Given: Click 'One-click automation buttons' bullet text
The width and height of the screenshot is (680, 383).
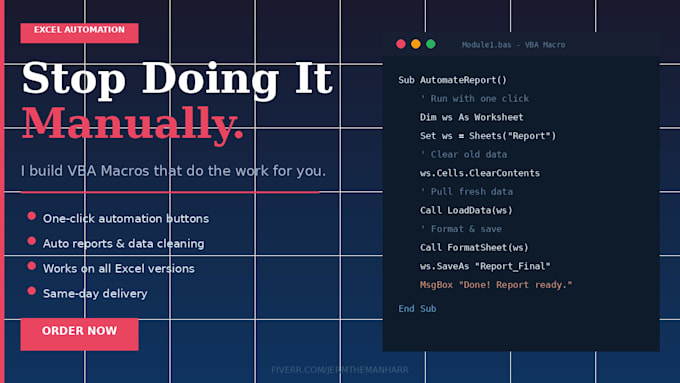Looking at the screenshot, I should point(126,219).
